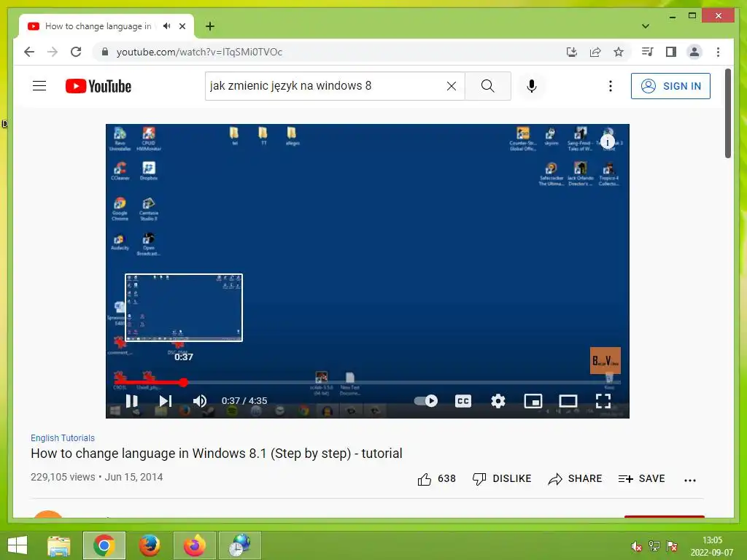Seek on the red video progress bar
The width and height of the screenshot is (747, 560).
[x=368, y=382]
